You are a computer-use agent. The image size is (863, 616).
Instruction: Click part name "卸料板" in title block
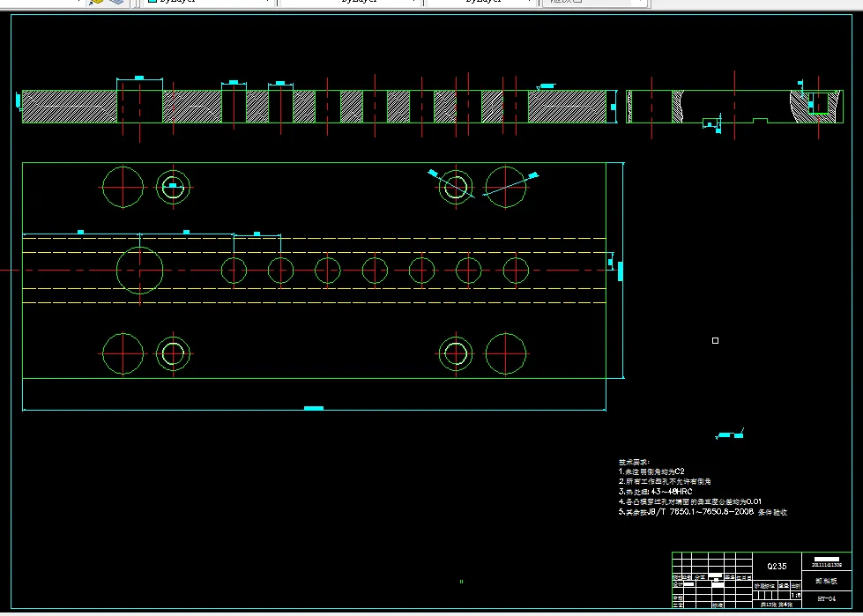826,581
